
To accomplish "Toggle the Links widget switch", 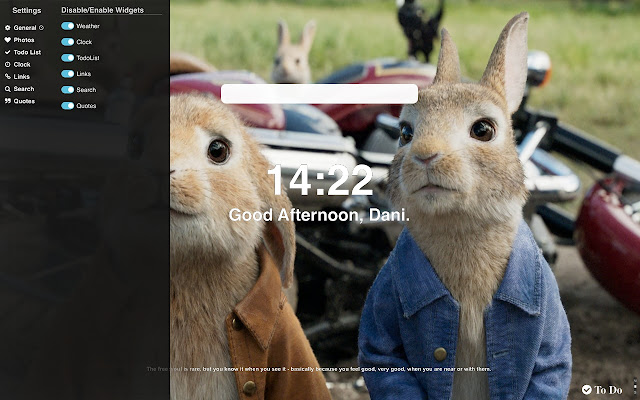I will (68, 74).
